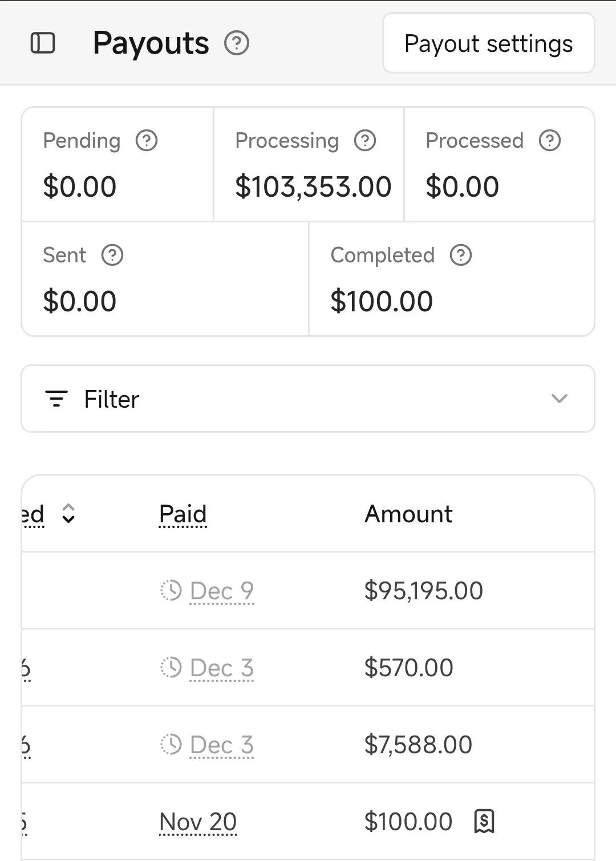This screenshot has height=861, width=616.
Task: Select the $95,195.00 payout row
Action: (x=423, y=591)
